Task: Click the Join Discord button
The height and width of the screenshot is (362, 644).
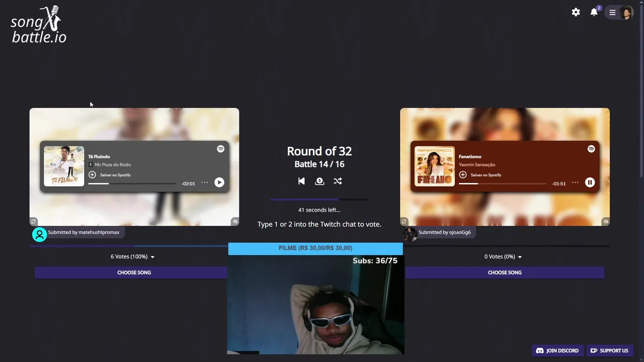Action: pos(557,350)
